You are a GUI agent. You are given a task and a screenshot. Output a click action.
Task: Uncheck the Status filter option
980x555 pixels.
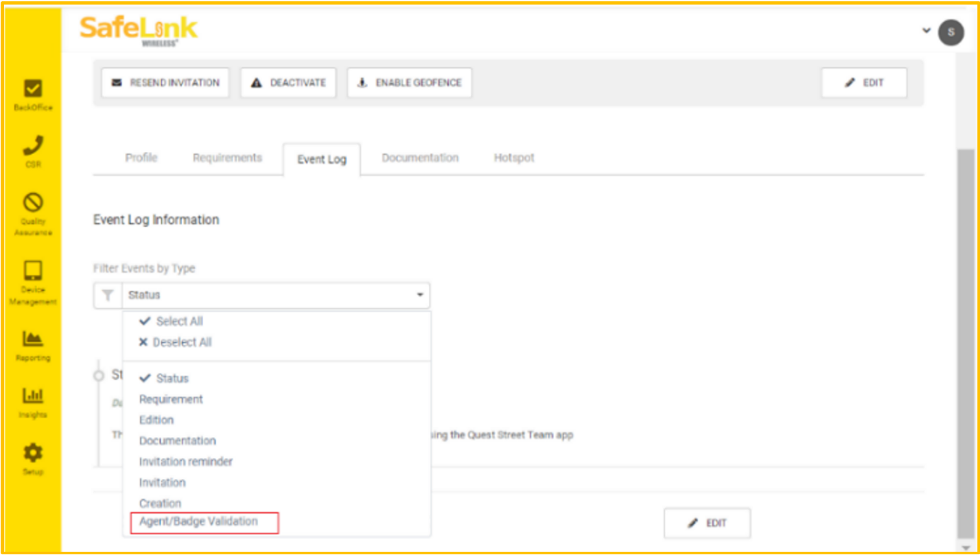[x=163, y=378]
